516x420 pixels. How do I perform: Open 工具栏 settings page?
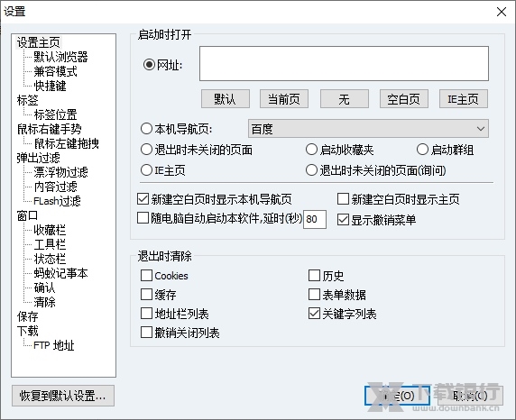click(50, 244)
